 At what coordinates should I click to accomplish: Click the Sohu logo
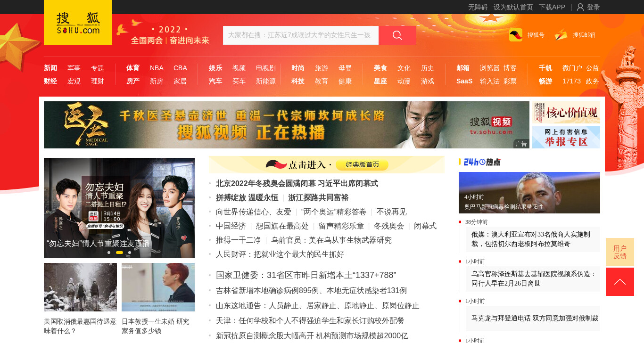click(x=78, y=23)
